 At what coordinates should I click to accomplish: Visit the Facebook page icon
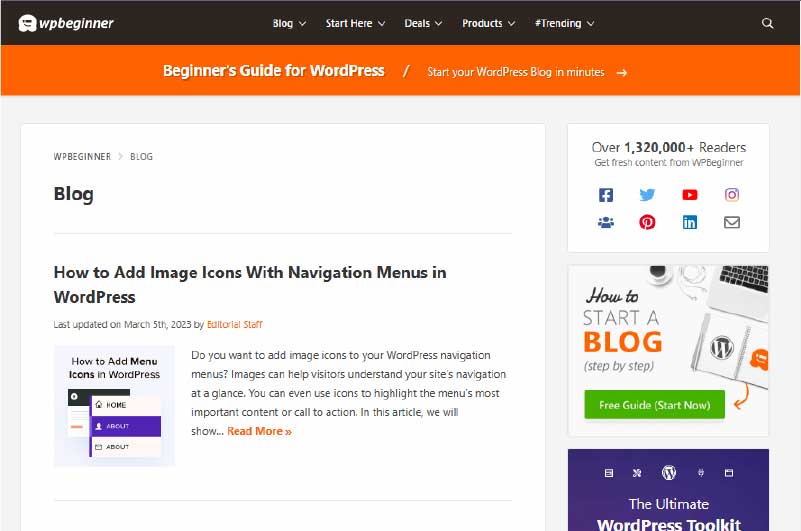click(x=606, y=195)
